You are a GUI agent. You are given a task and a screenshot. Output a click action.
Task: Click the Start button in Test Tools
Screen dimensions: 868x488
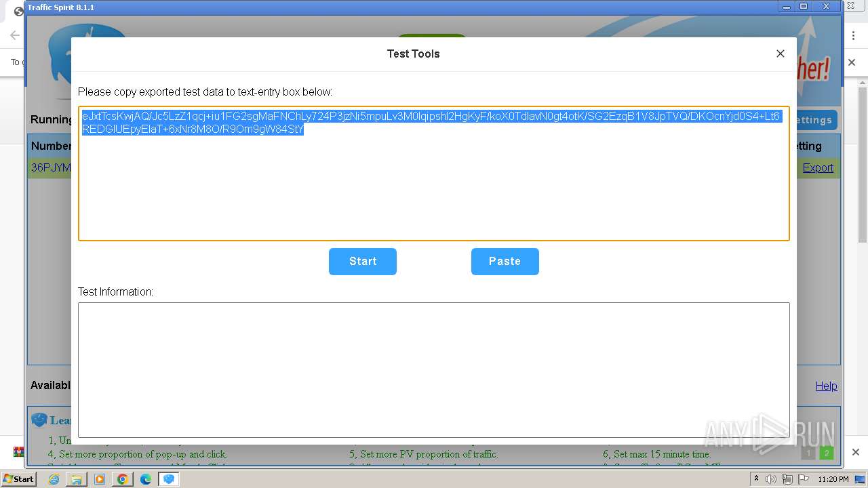pyautogui.click(x=363, y=262)
